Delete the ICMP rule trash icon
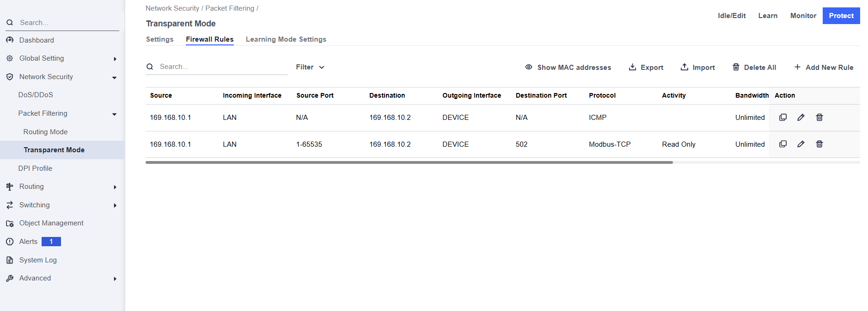This screenshot has width=868, height=311. 819,118
